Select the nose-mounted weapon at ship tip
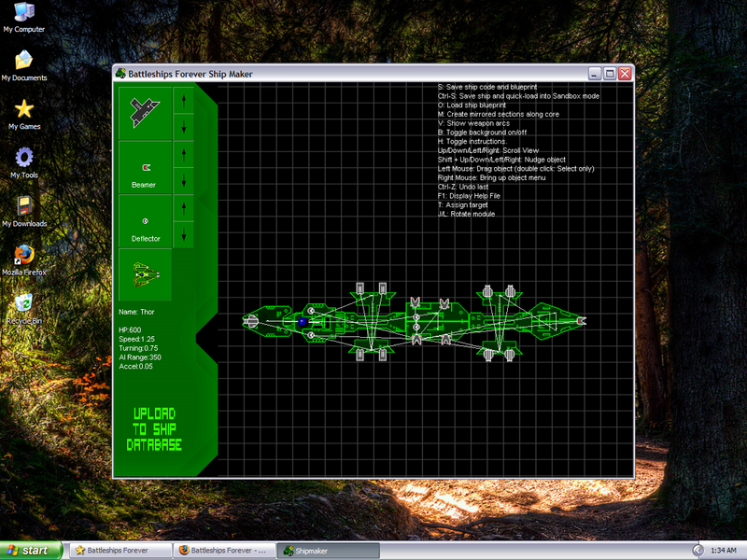Screen dimensions: 747x560 pyautogui.click(x=581, y=321)
